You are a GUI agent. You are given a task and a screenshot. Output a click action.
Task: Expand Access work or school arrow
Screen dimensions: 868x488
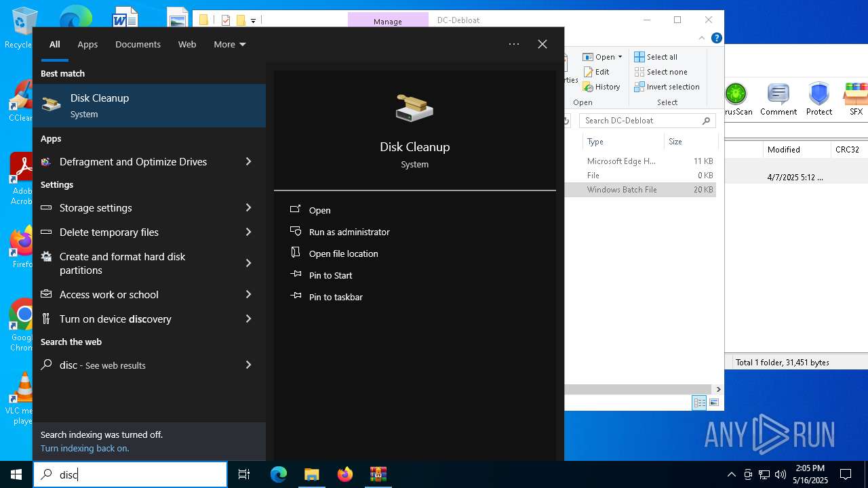point(248,294)
